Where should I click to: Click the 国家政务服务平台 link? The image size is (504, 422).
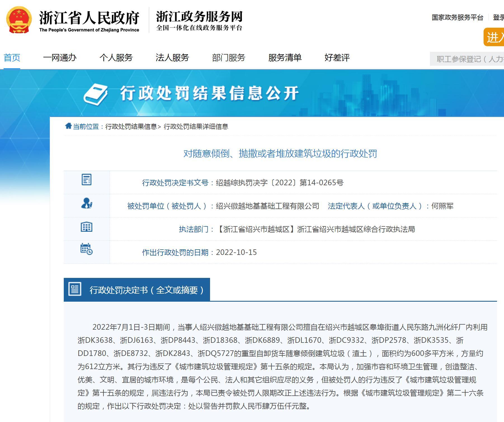point(457,17)
